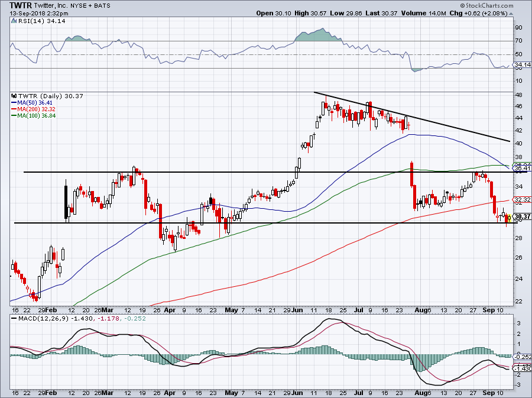The height and width of the screenshot is (398, 532).
Task: Click the 22 price level on axis
Action: (519, 301)
